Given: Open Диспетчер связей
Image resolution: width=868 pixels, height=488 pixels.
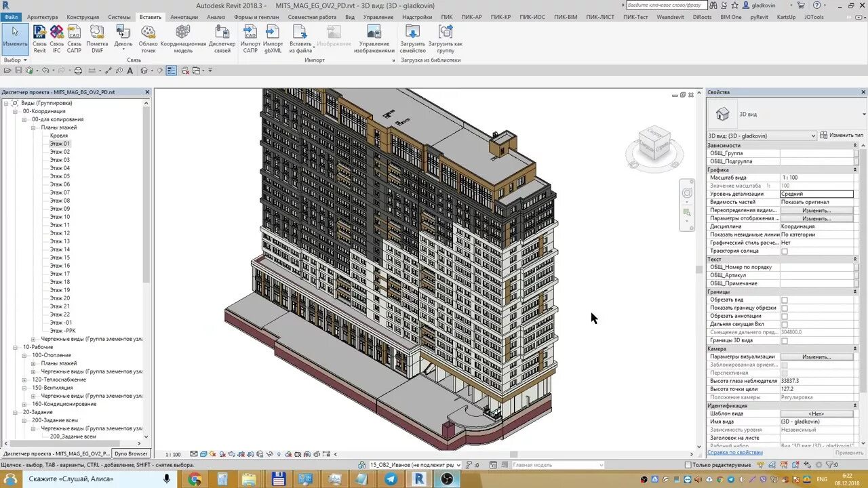Looking at the screenshot, I should pos(222,39).
